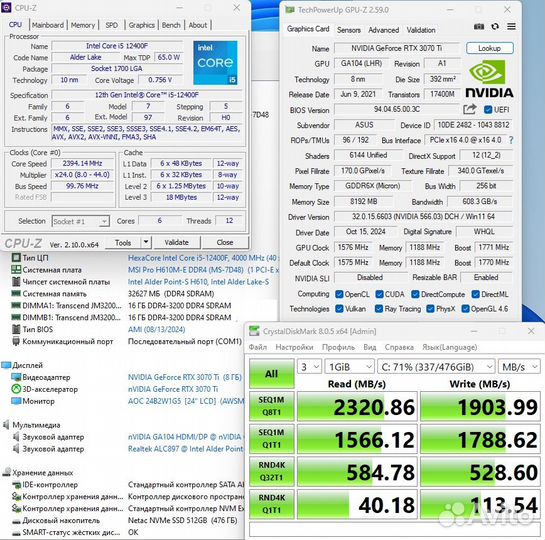
Task: Click the CPU-Z Tools button
Action: tap(123, 242)
